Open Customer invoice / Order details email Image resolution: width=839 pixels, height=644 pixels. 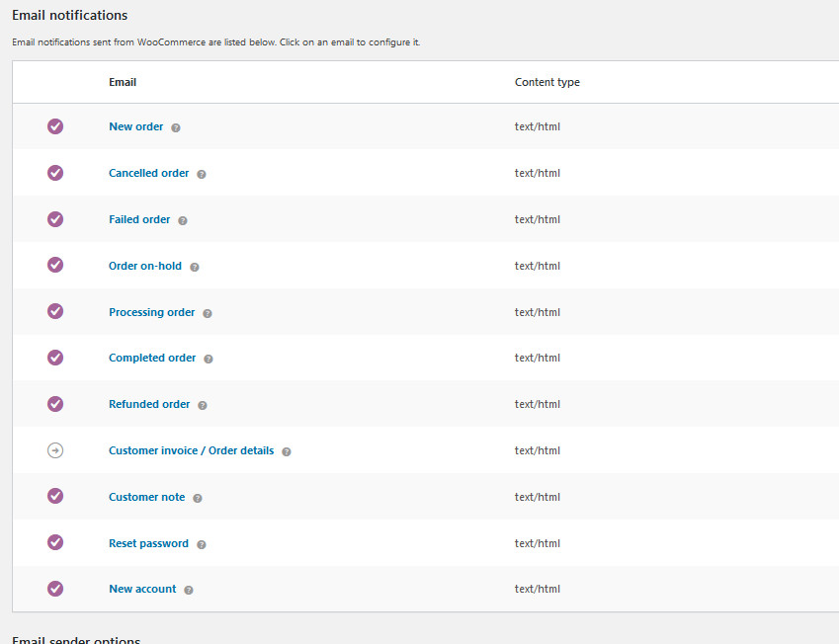tap(191, 450)
